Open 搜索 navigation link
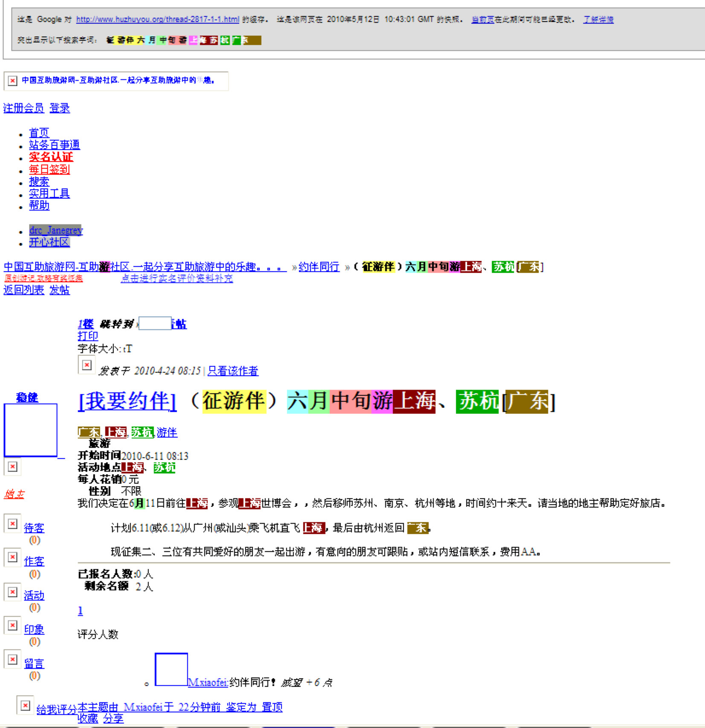 tap(39, 181)
